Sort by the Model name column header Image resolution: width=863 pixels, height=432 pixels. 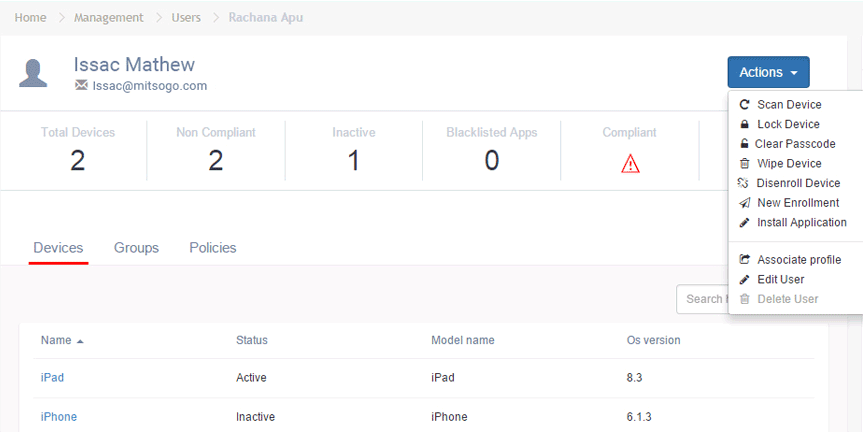click(463, 341)
